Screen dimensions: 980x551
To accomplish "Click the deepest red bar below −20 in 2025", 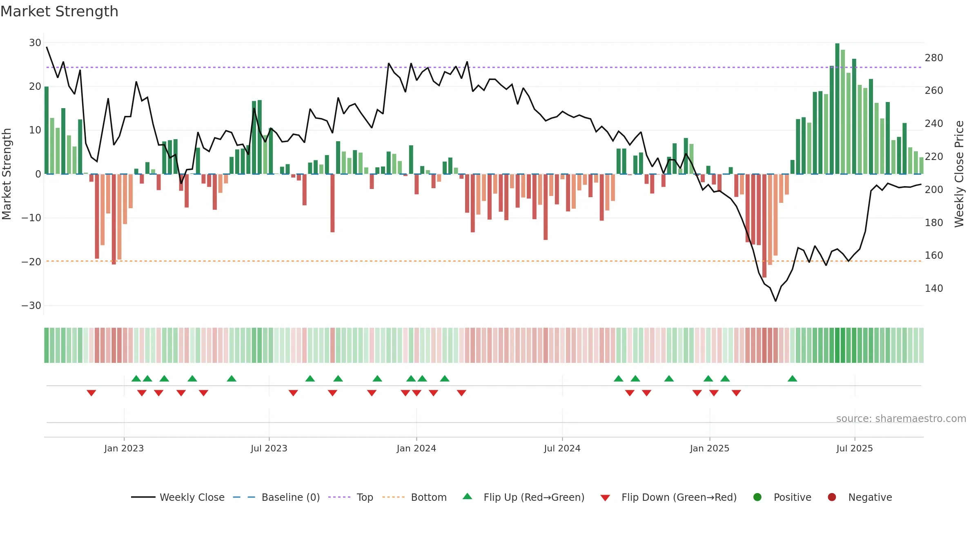I will point(764,226).
